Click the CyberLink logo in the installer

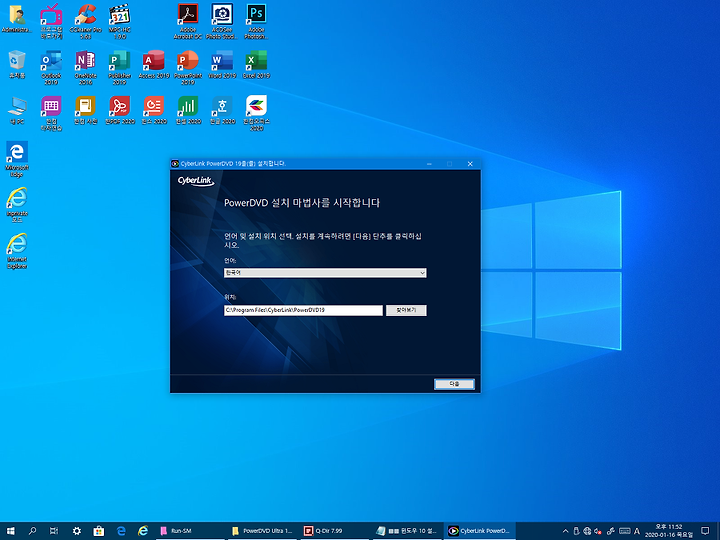196,181
